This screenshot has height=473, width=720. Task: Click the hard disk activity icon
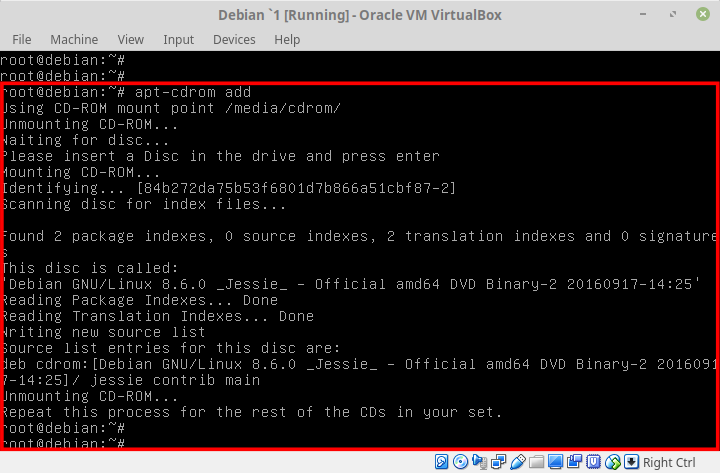[x=441, y=462]
